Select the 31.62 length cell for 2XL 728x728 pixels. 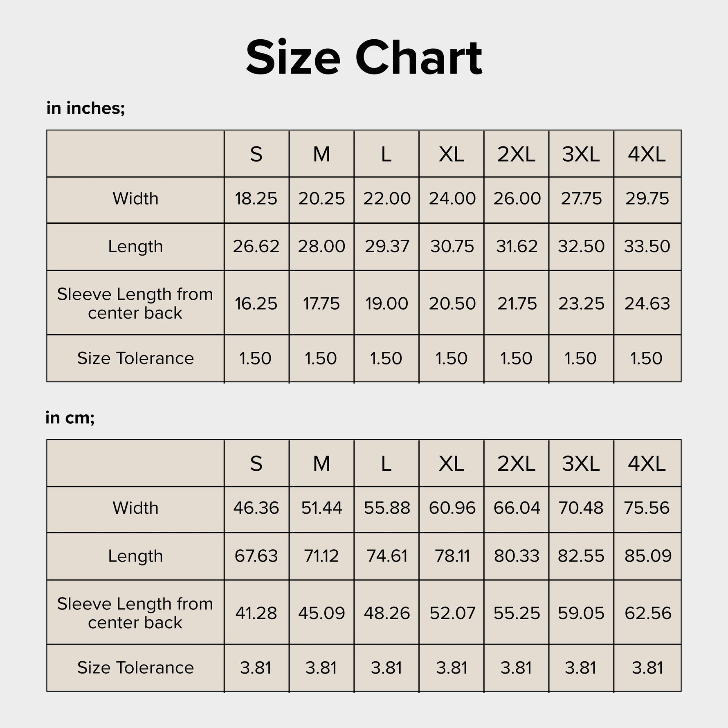pyautogui.click(x=517, y=246)
